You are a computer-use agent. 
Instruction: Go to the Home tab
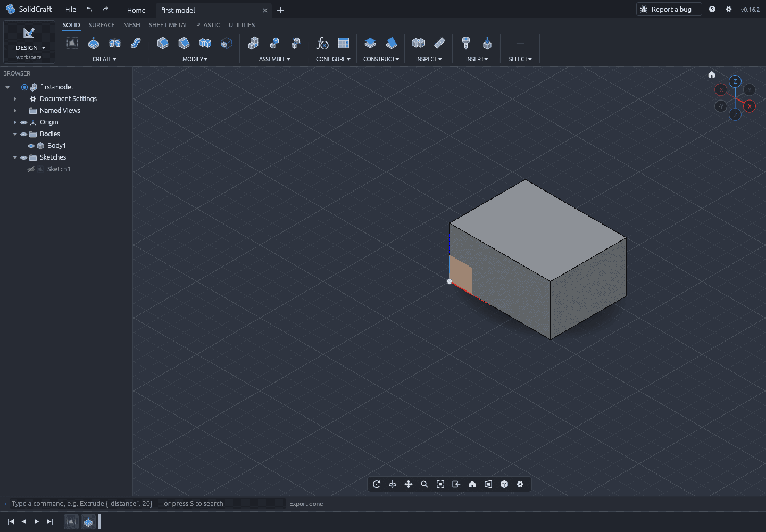pyautogui.click(x=136, y=10)
